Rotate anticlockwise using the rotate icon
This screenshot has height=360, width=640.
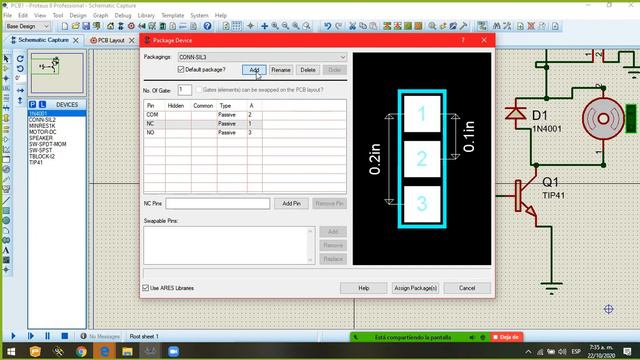[x=20, y=69]
